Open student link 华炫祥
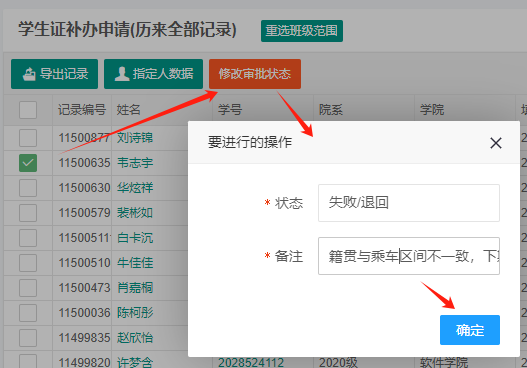Viewport: 527px width, 368px height. pos(135,188)
